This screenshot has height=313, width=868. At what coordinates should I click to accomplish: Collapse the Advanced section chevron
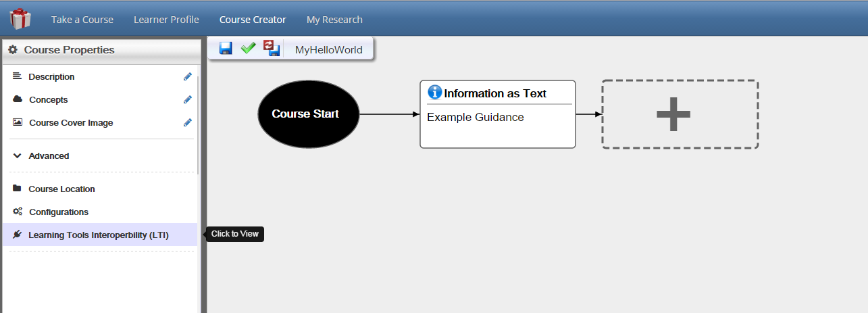pyautogui.click(x=17, y=155)
